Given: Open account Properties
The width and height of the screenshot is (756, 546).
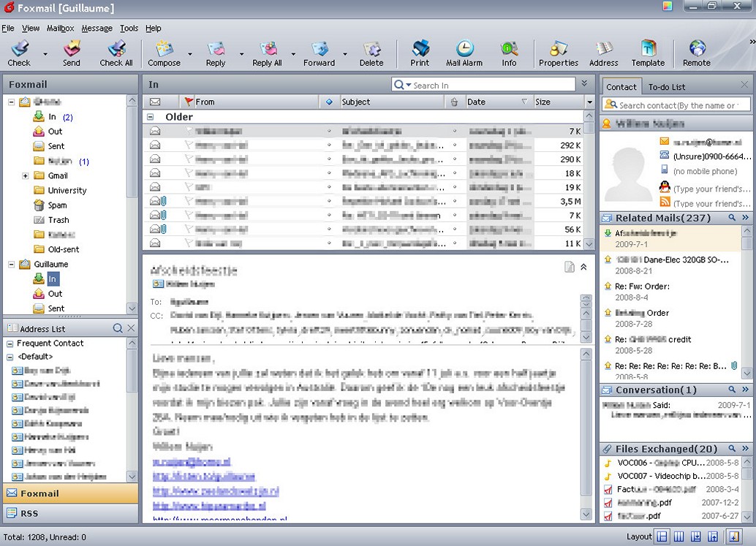Looking at the screenshot, I should click(559, 53).
